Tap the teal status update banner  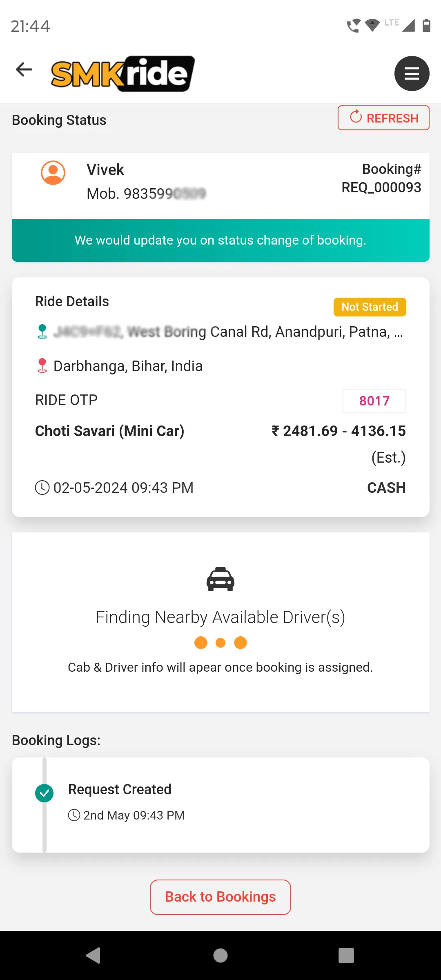(x=220, y=240)
